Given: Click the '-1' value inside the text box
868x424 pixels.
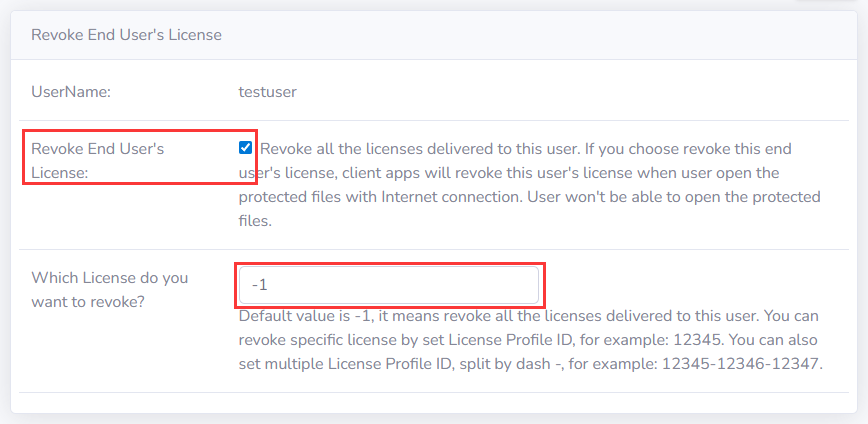Looking at the screenshot, I should (259, 286).
